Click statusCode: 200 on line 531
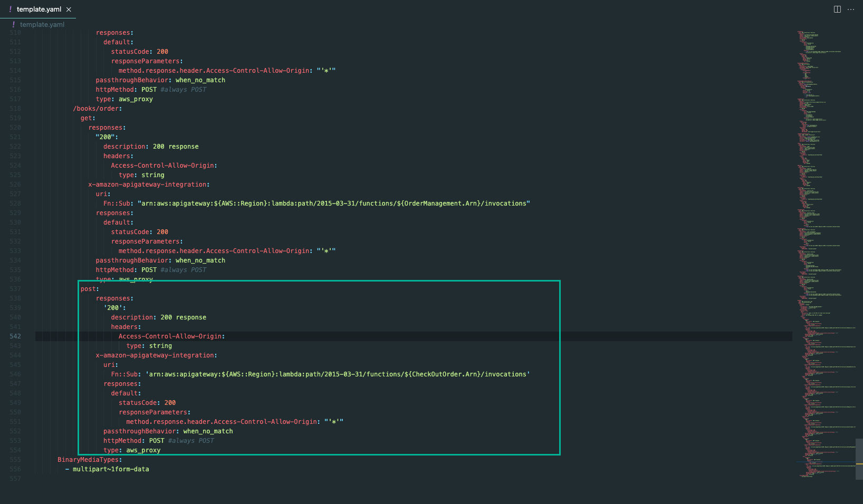The height and width of the screenshot is (504, 863). (x=140, y=232)
